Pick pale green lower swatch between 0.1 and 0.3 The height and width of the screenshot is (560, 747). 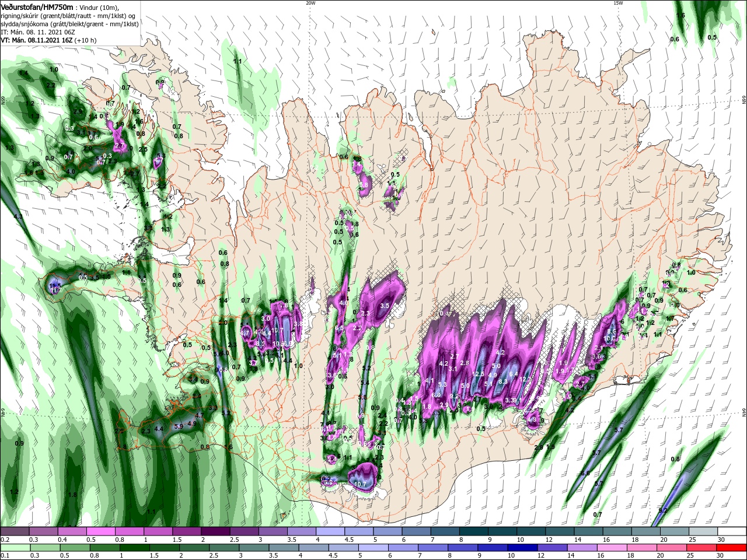pos(15,548)
